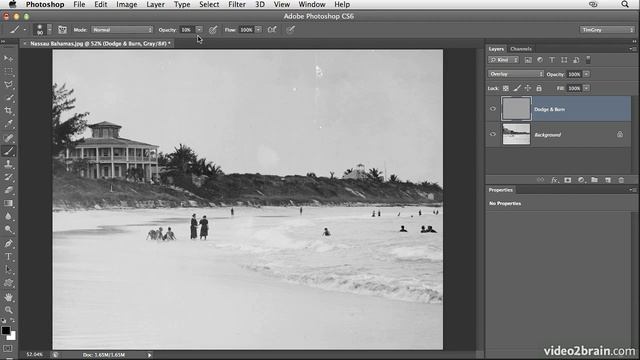Viewport: 640px width, 360px height.
Task: Select the Eraser tool
Action: pos(8,191)
